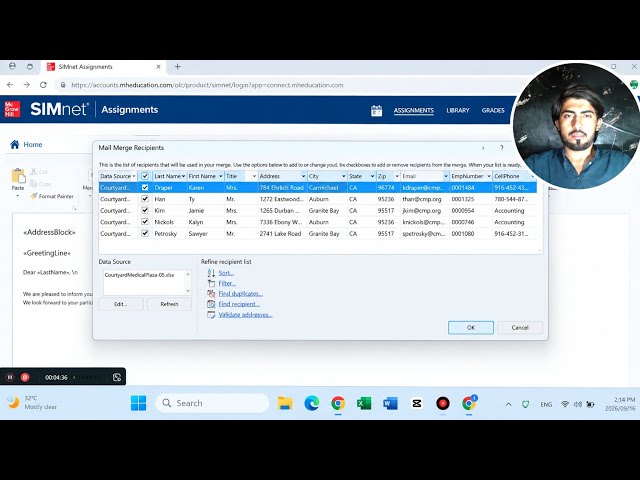The width and height of the screenshot is (640, 480).
Task: Open Word from the taskbar
Action: (x=390, y=403)
